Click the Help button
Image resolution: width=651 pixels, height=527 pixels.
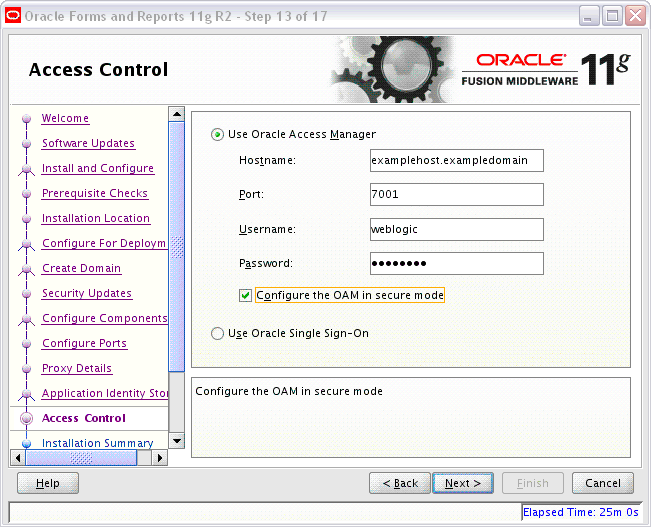pos(48,483)
